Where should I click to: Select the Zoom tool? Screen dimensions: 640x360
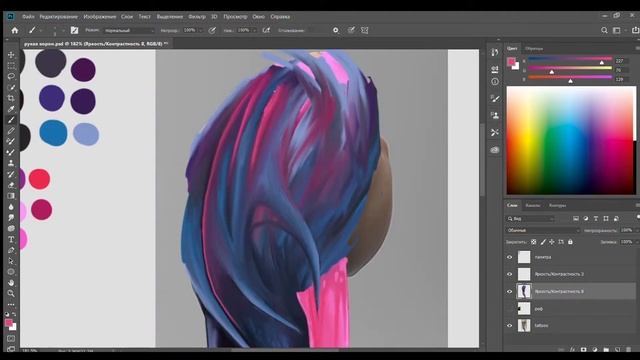(x=11, y=293)
